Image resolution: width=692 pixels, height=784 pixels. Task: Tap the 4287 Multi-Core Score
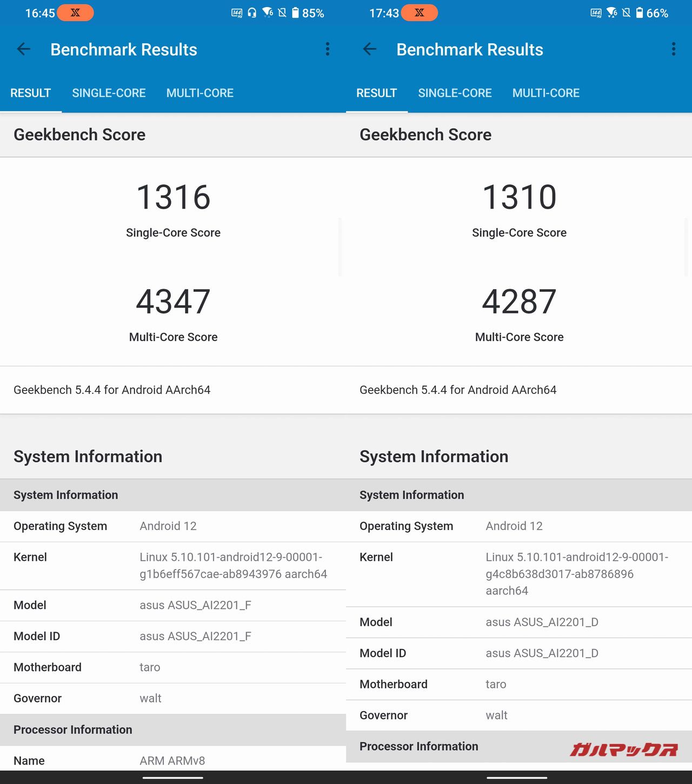coord(519,302)
